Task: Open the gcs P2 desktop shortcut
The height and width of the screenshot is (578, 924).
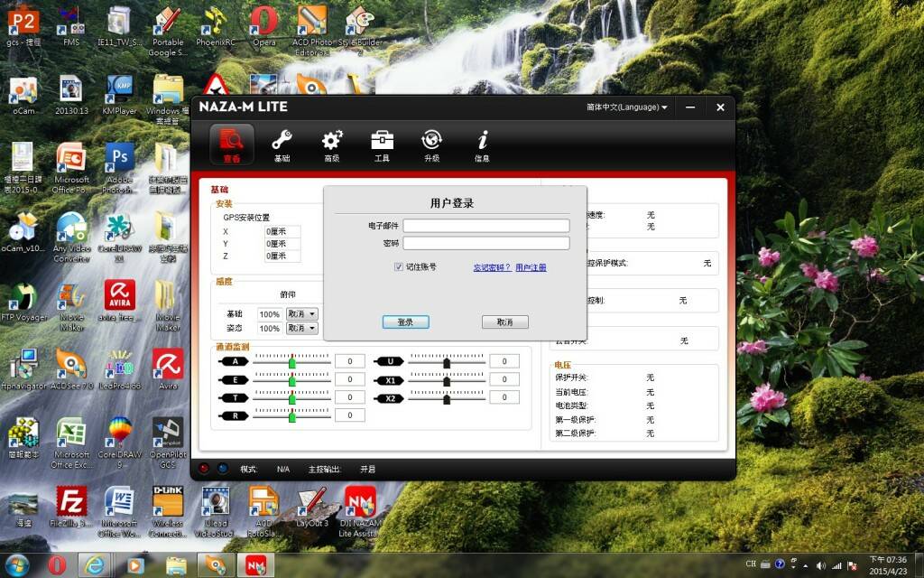Action: [x=23, y=26]
